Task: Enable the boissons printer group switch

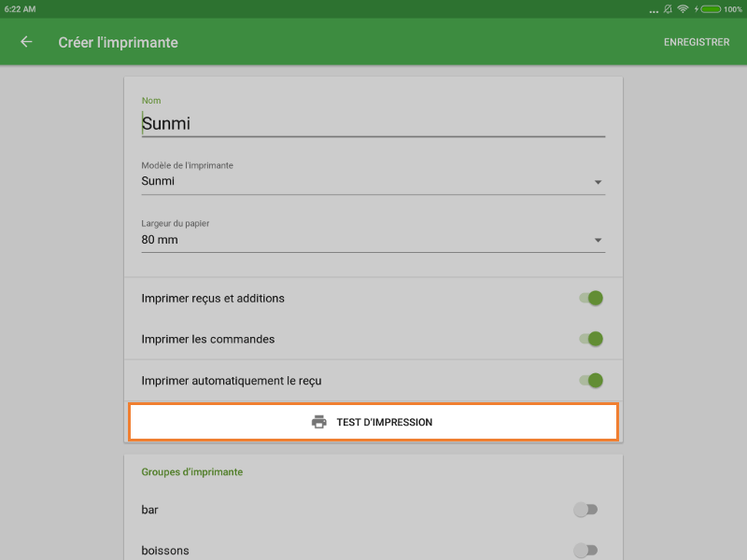Action: pyautogui.click(x=585, y=551)
